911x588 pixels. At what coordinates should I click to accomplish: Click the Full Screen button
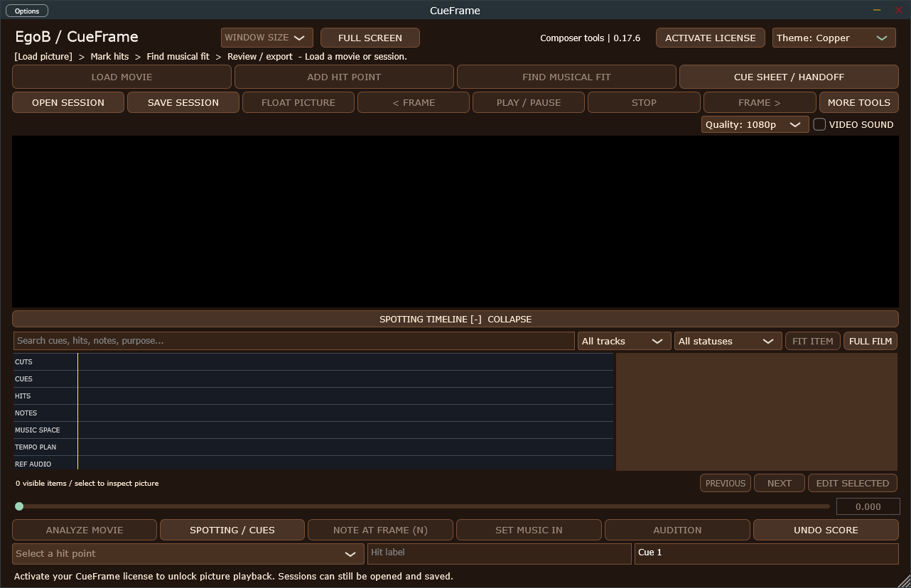(370, 38)
